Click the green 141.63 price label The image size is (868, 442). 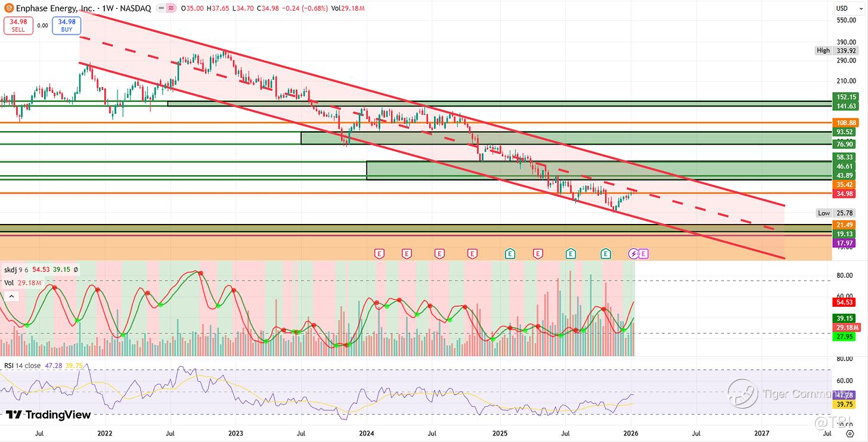[x=844, y=106]
